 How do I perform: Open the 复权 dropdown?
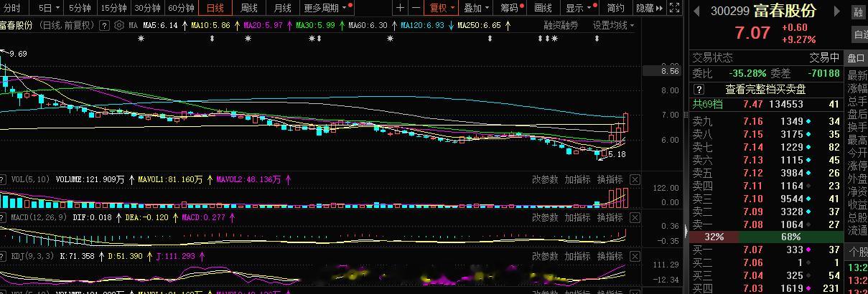(442, 8)
